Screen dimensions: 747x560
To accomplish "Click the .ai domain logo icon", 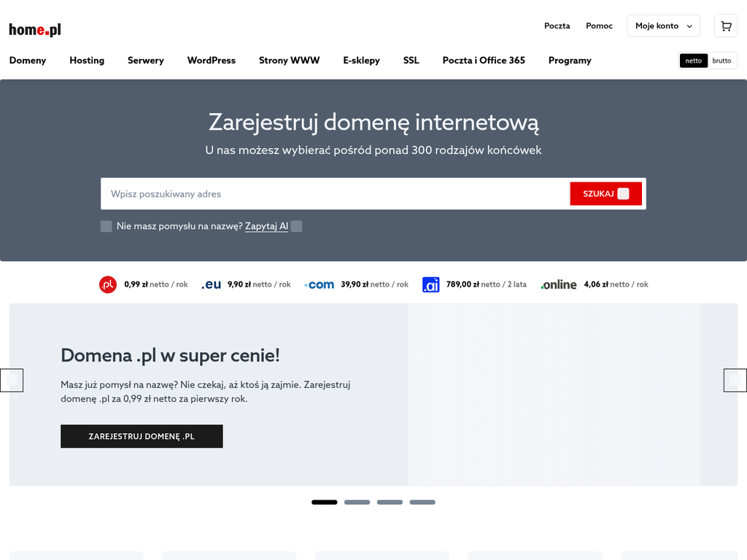I will click(x=430, y=285).
